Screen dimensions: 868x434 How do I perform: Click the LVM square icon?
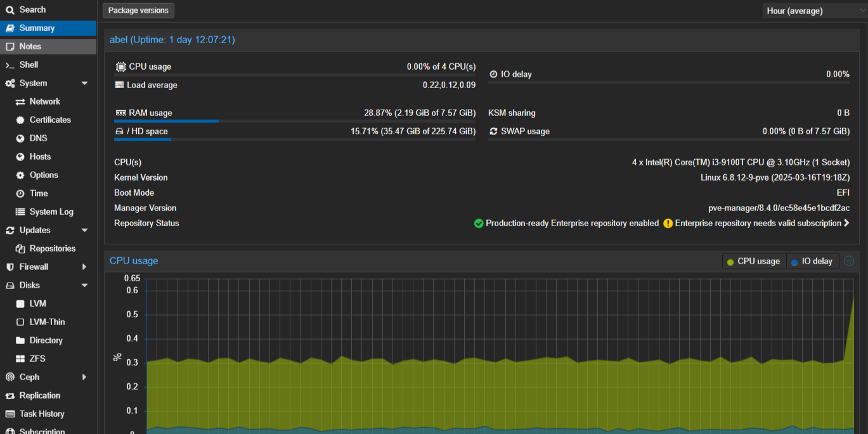pyautogui.click(x=20, y=303)
